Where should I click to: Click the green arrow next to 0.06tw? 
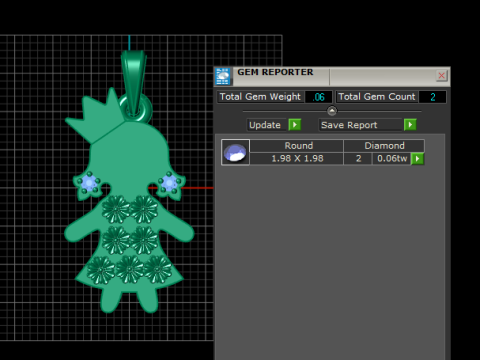click(x=418, y=159)
